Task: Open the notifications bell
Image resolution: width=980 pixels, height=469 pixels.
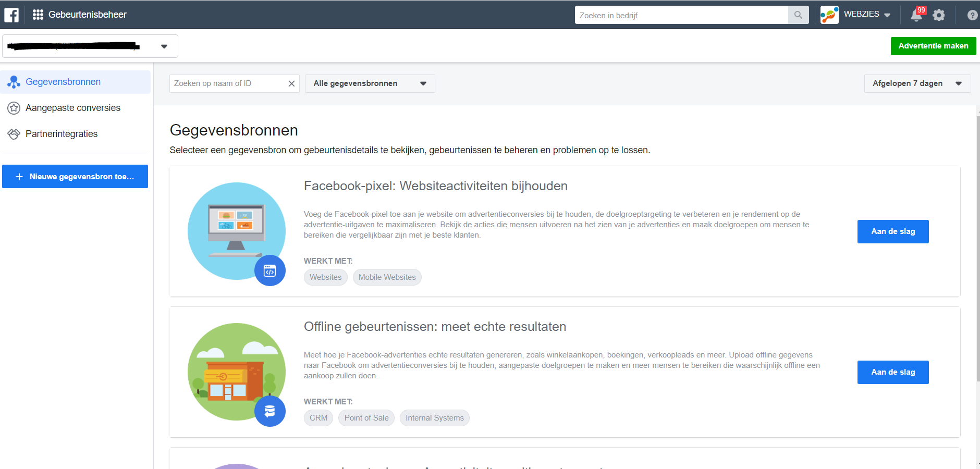Action: click(x=916, y=15)
